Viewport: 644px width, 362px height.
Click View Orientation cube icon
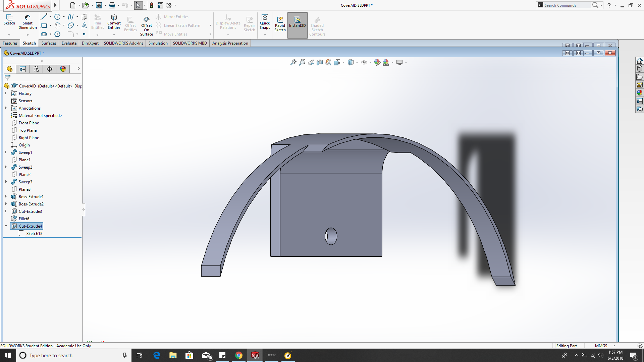(337, 62)
